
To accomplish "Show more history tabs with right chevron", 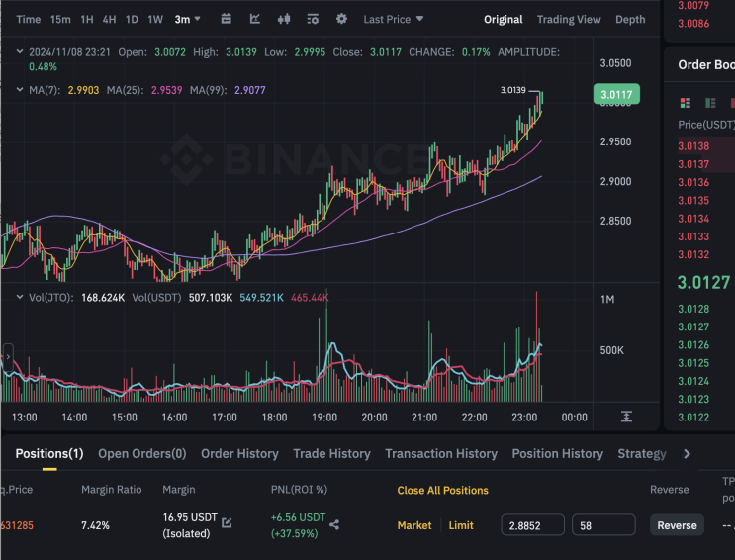I will 687,453.
